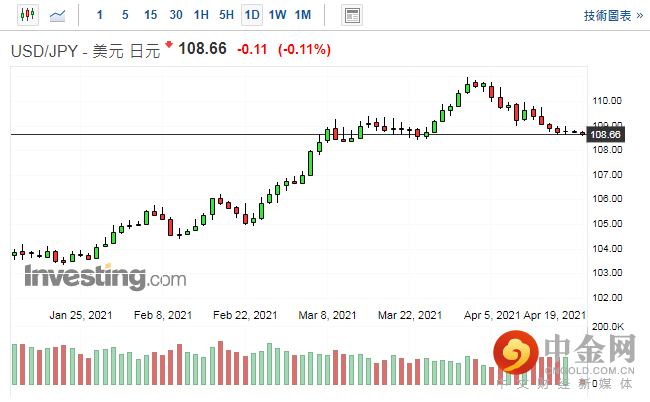Select the 5 minute timeframe
650x402 pixels.
tap(125, 15)
